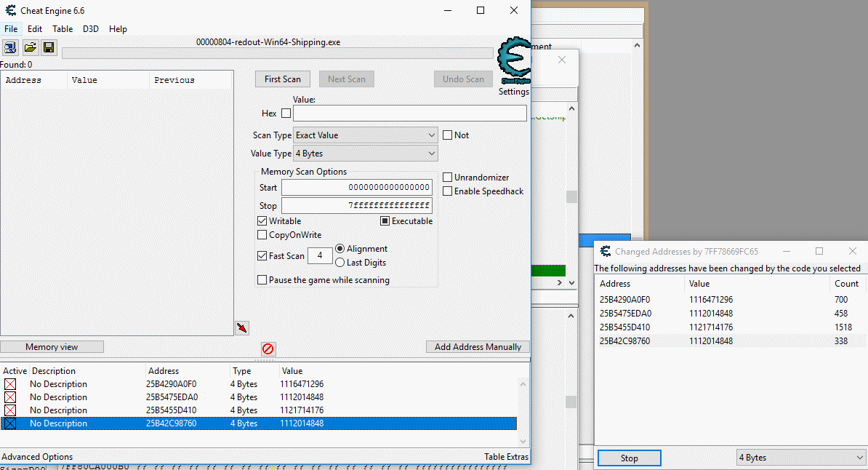Open the 4 Bytes dropdown in Changed Addresses
868x470 pixels.
coord(800,458)
